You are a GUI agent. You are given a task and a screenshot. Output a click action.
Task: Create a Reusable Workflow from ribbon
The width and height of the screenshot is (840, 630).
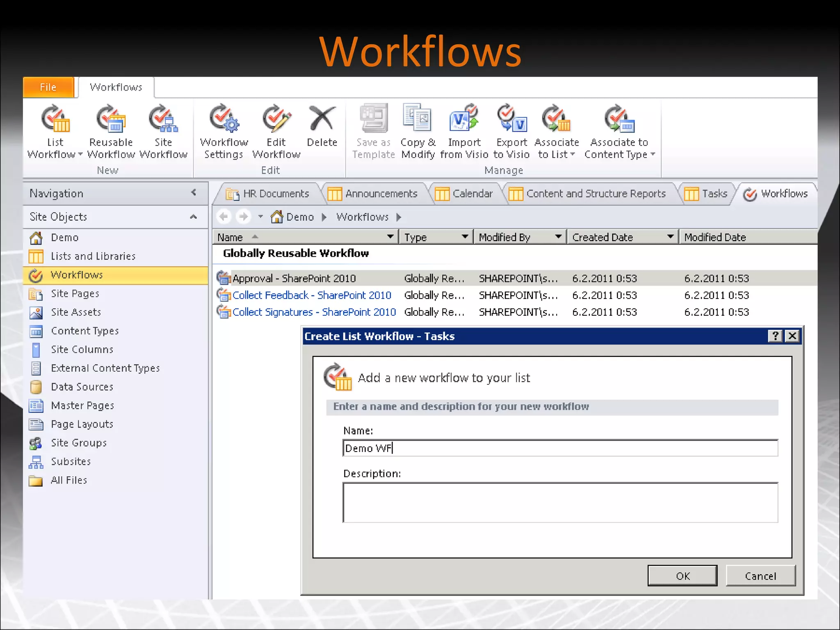point(111,131)
